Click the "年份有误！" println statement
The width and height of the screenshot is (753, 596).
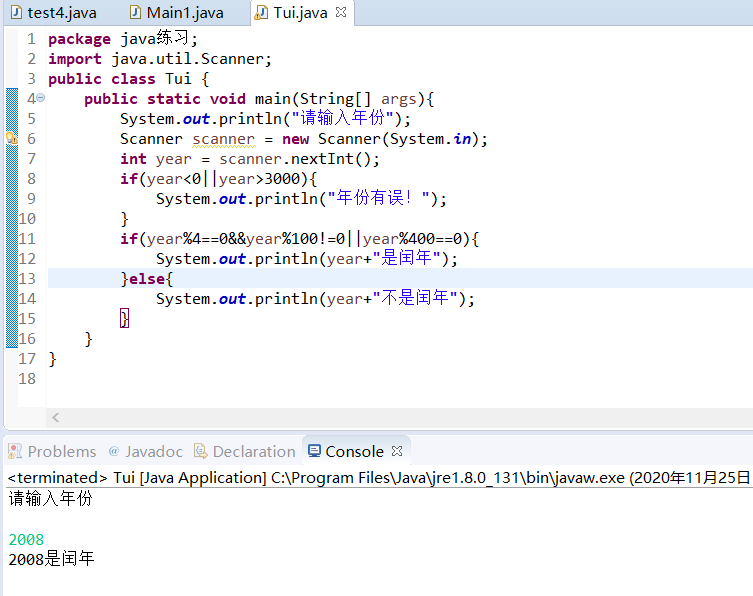[x=301, y=199]
